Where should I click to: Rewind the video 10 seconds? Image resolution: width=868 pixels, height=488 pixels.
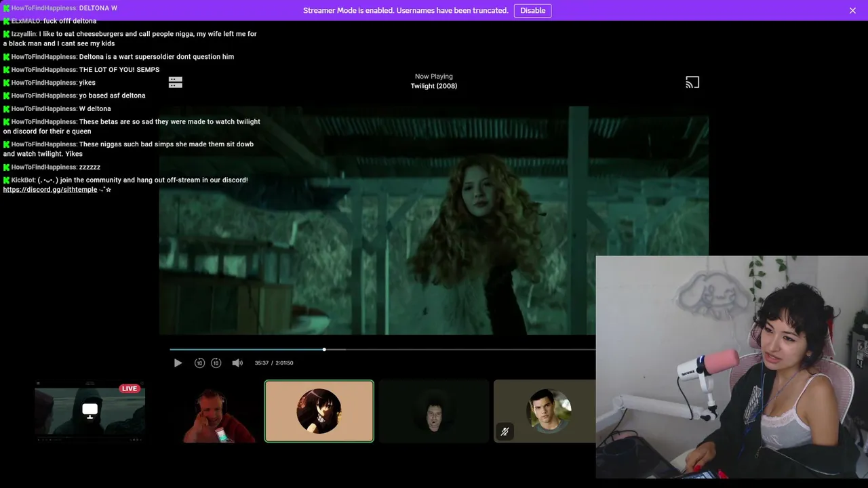(x=199, y=363)
